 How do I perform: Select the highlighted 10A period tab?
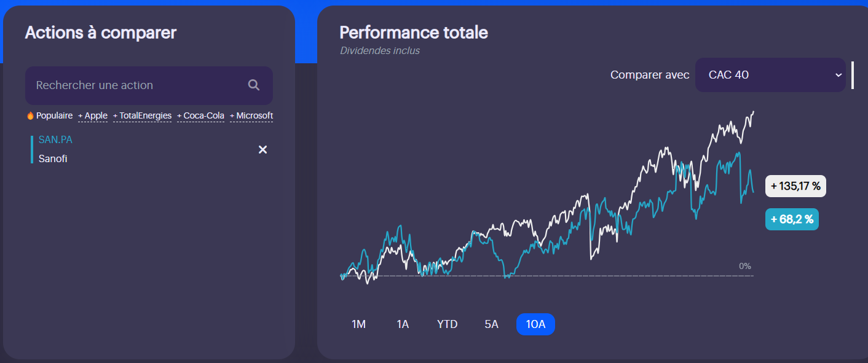pyautogui.click(x=535, y=324)
